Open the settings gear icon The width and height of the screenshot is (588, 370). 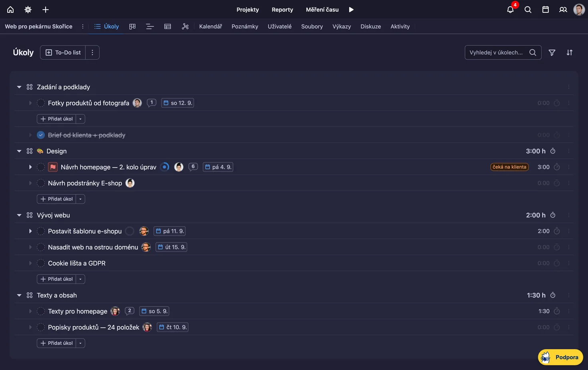point(28,10)
